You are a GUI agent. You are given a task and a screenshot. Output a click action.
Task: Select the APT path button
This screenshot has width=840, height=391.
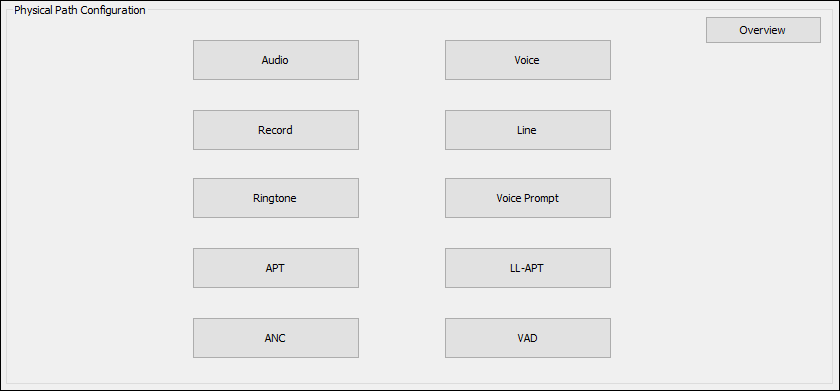[x=276, y=268]
